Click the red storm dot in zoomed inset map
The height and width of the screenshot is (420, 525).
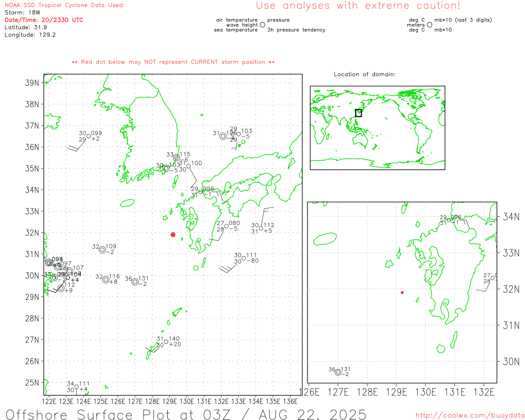[x=402, y=292]
